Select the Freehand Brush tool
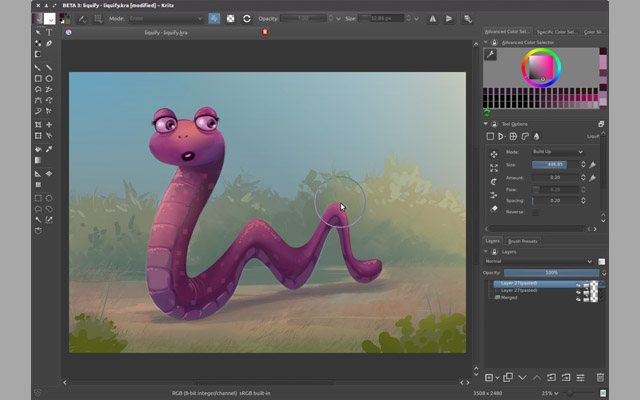The image size is (640, 400). coord(38,67)
